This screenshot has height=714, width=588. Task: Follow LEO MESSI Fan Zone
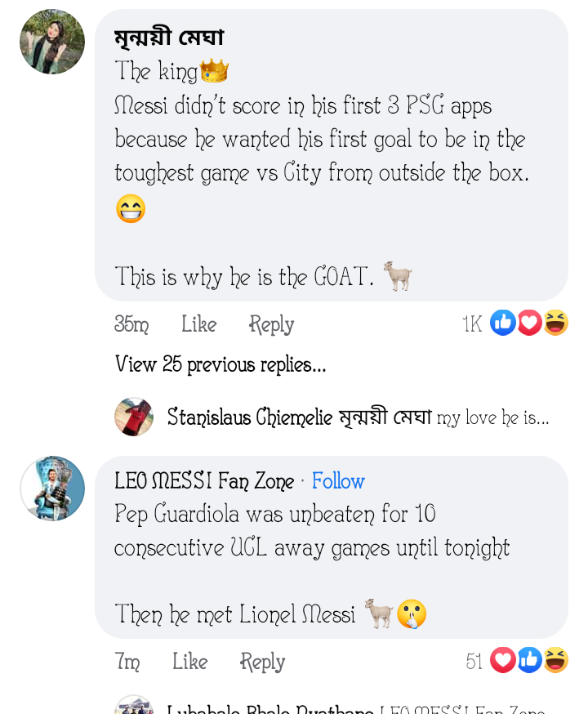338,481
